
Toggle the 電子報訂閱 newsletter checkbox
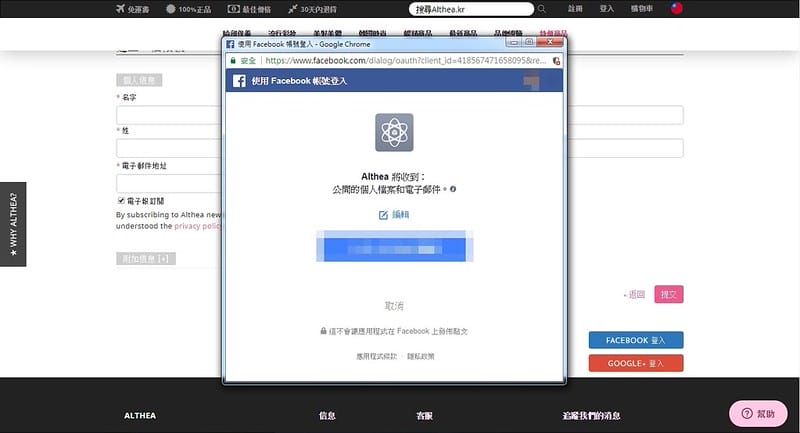click(121, 200)
